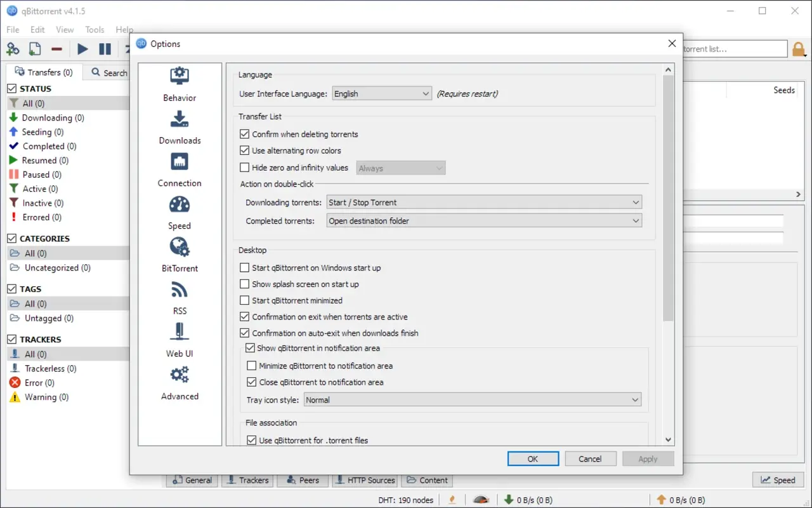Click the Resume torrent toolbar icon

[x=82, y=48]
